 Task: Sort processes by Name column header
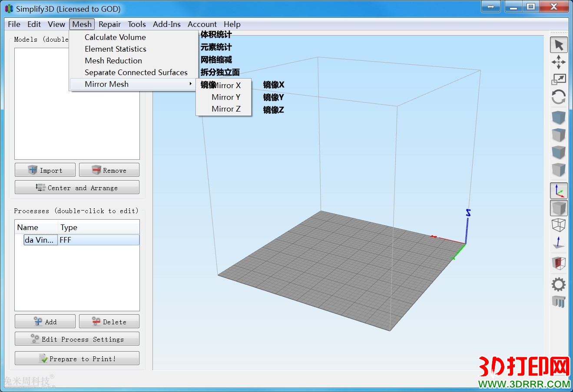pyautogui.click(x=36, y=227)
